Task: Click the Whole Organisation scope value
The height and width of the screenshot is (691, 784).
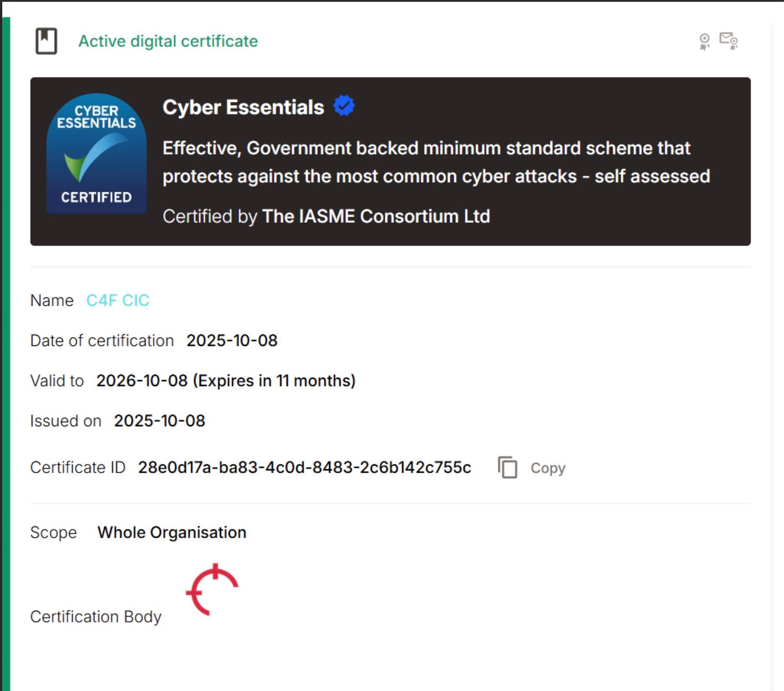Action: coord(172,532)
